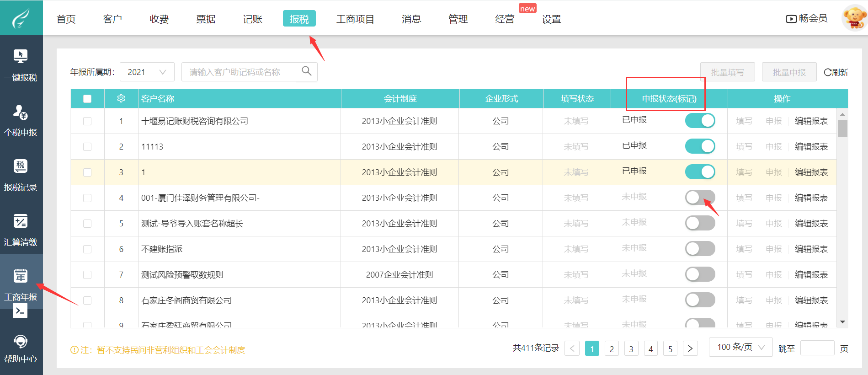This screenshot has width=868, height=375.
Task: Open 汇算清缴 sidebar icon
Action: coord(21,222)
